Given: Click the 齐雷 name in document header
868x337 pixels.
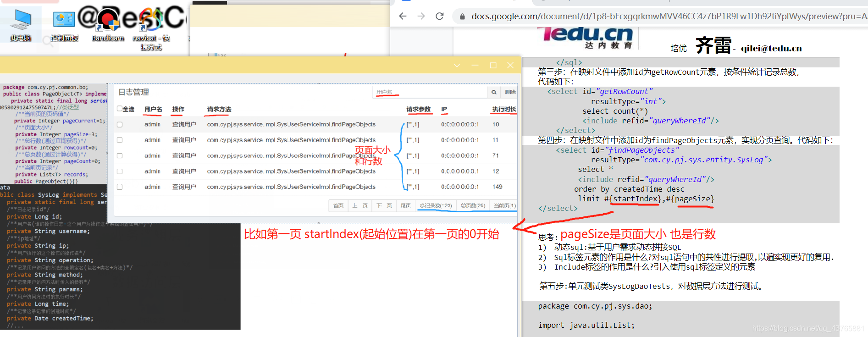Looking at the screenshot, I should pyautogui.click(x=713, y=45).
